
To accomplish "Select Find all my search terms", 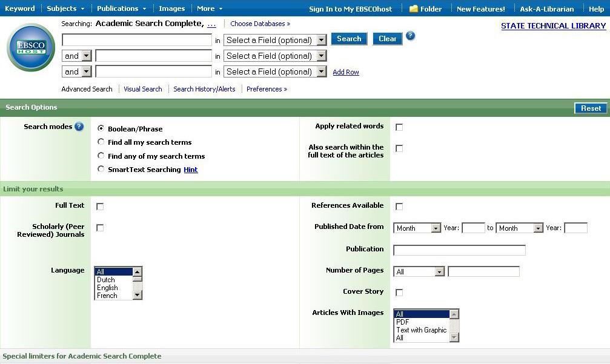I will point(101,142).
